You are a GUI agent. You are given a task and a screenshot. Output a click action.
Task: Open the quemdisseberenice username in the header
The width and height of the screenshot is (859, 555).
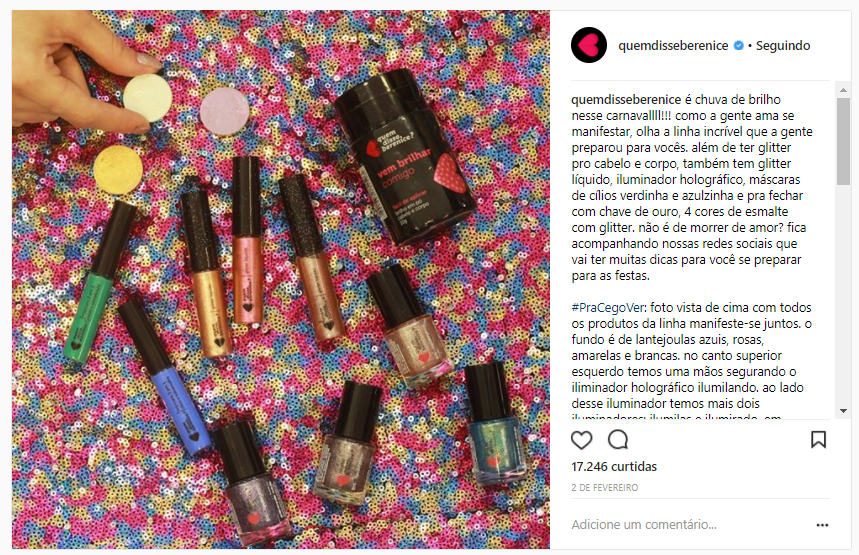click(x=673, y=45)
